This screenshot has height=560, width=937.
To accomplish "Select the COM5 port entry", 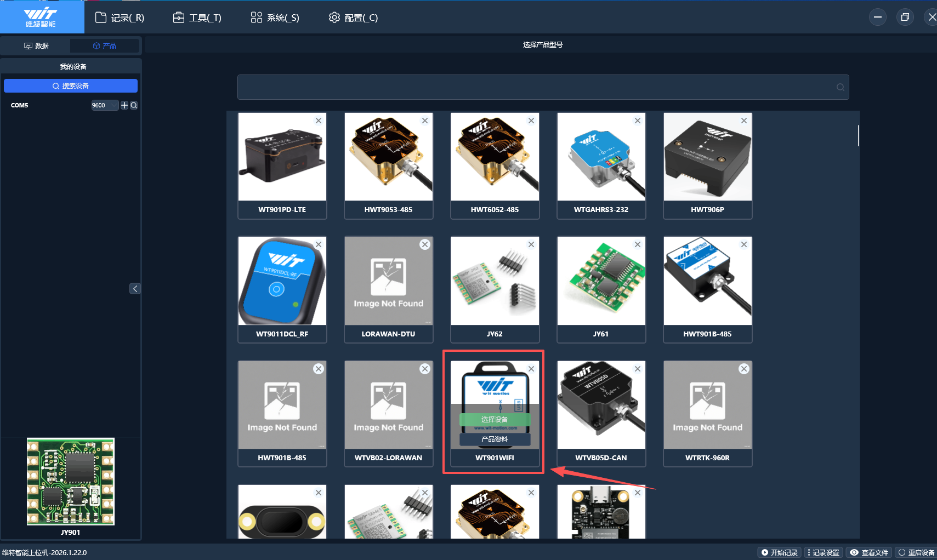I will pos(20,105).
